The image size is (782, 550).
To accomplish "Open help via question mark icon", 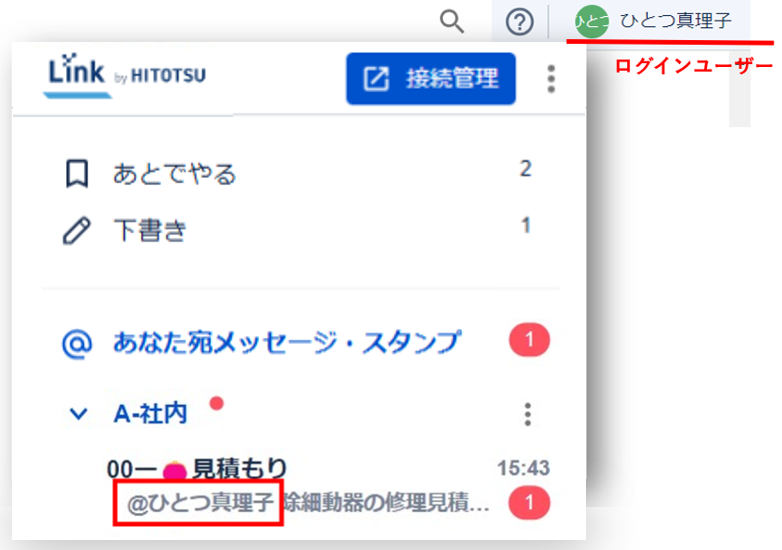I will 519,20.
